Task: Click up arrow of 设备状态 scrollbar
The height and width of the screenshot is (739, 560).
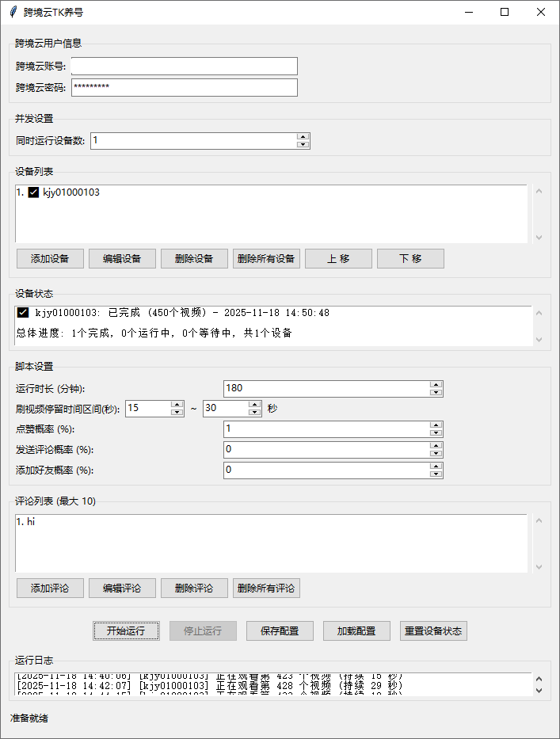Action: [539, 313]
